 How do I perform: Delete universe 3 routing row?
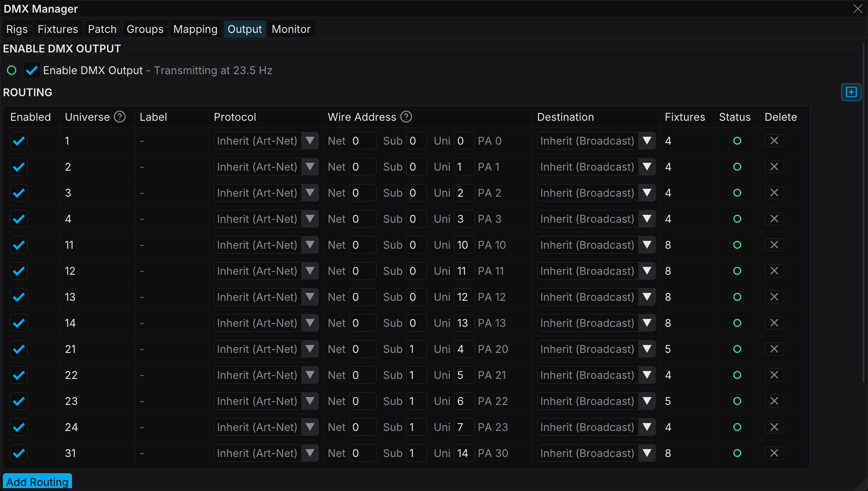tap(774, 193)
